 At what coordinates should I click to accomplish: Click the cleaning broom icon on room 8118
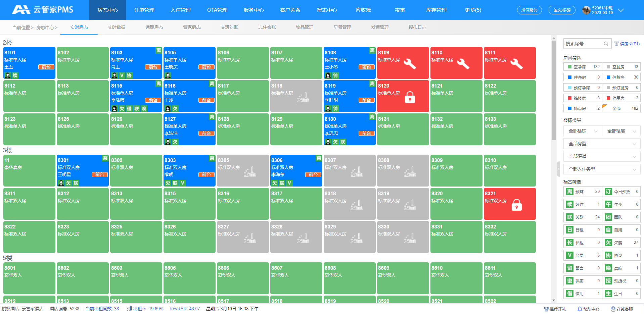click(303, 97)
